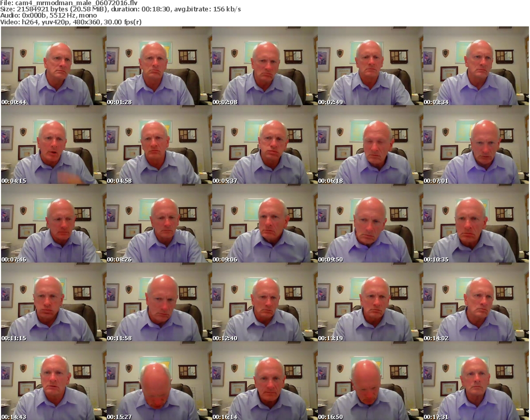Pick the frame stamped 00:04:15
The height and width of the screenshot is (420, 530).
pos(54,144)
